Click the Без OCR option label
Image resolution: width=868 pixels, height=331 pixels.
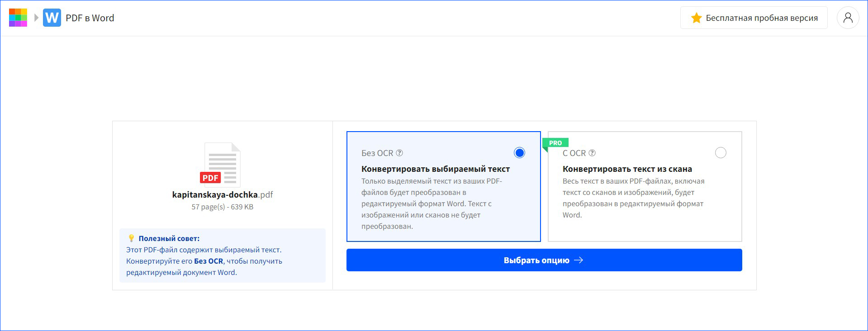pyautogui.click(x=377, y=153)
